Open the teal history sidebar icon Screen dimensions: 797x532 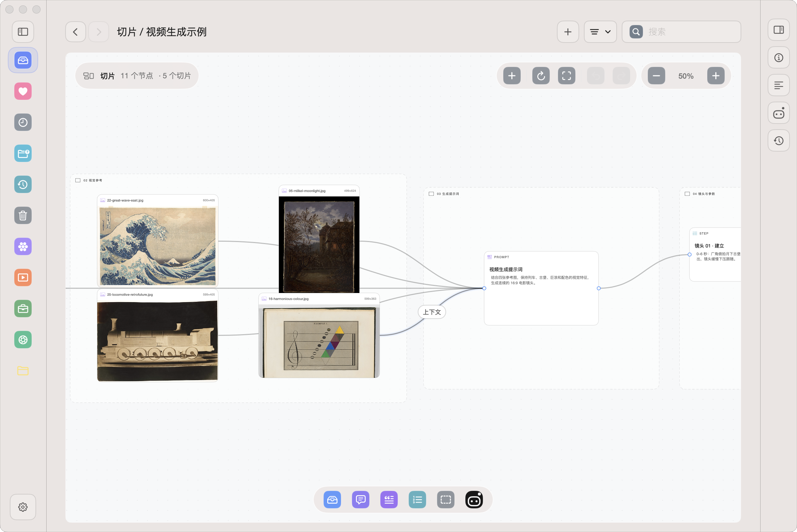[23, 185]
